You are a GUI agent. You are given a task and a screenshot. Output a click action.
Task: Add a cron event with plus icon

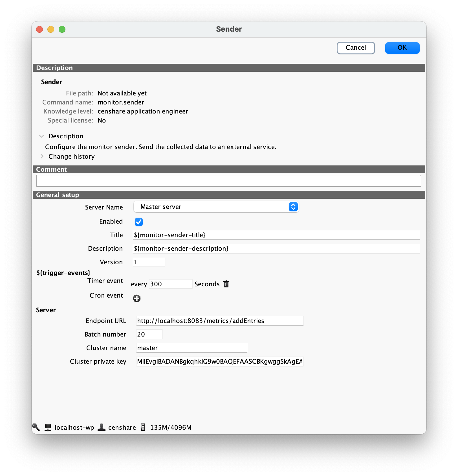pyautogui.click(x=137, y=298)
